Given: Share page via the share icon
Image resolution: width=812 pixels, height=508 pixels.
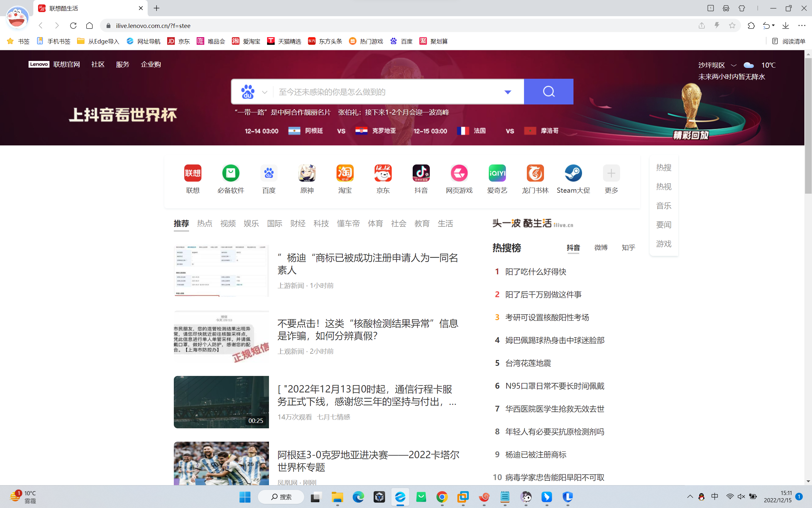Looking at the screenshot, I should coord(702,25).
